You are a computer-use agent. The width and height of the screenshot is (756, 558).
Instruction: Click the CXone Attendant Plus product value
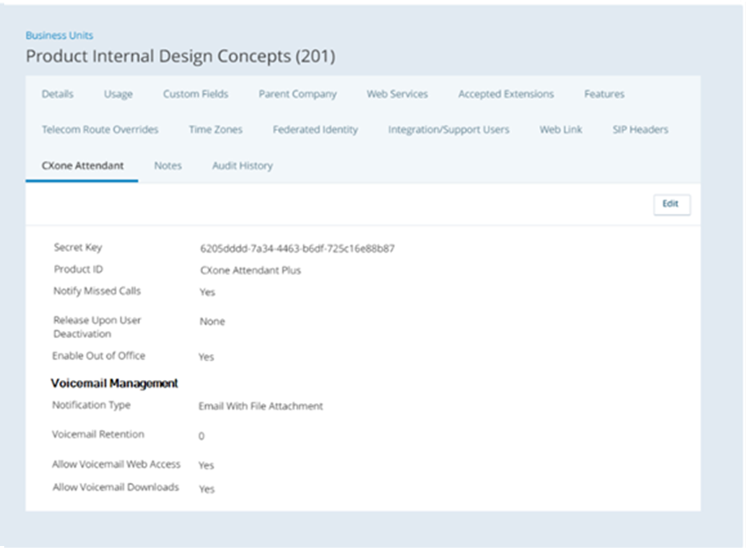click(x=250, y=270)
